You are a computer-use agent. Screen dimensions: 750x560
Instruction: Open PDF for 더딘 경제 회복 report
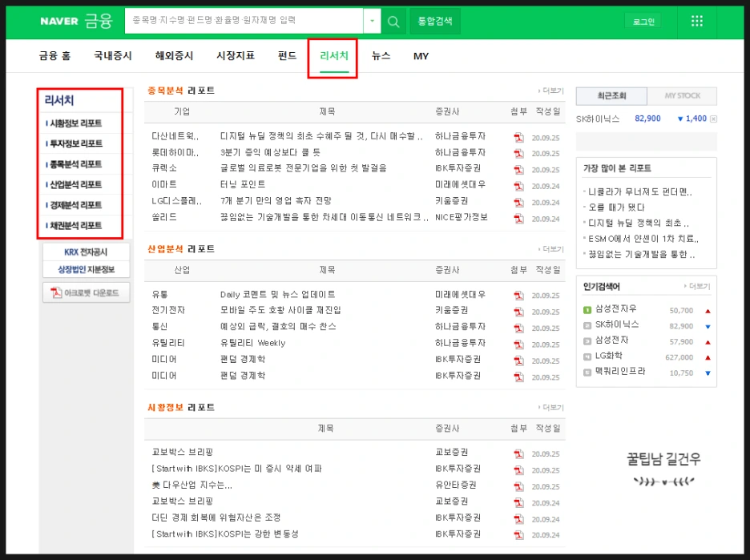click(x=518, y=519)
